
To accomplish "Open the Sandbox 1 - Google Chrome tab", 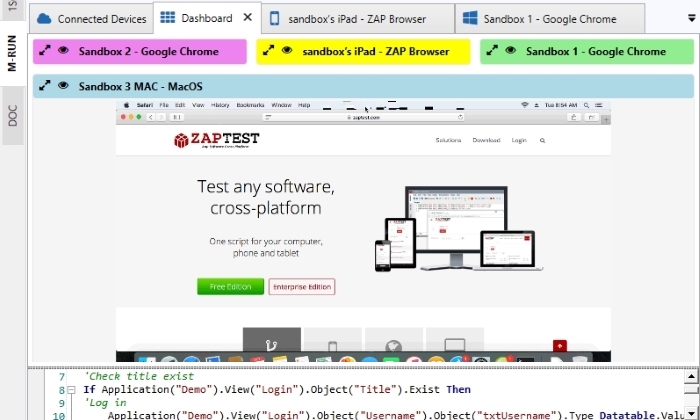I will (x=550, y=19).
